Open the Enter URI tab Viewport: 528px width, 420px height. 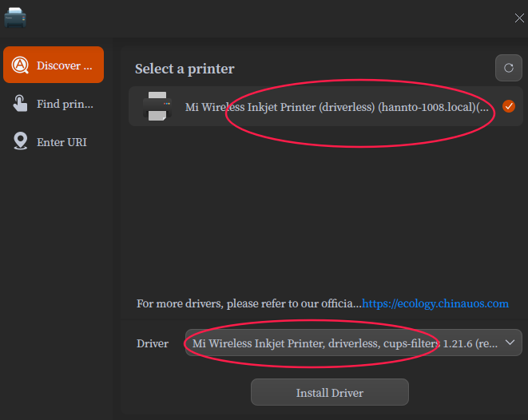54,141
